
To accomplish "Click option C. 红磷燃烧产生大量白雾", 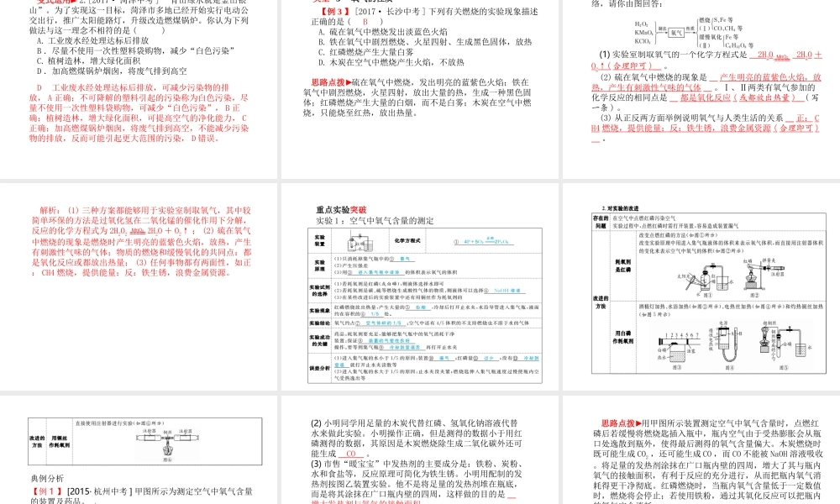I will click(366, 52).
